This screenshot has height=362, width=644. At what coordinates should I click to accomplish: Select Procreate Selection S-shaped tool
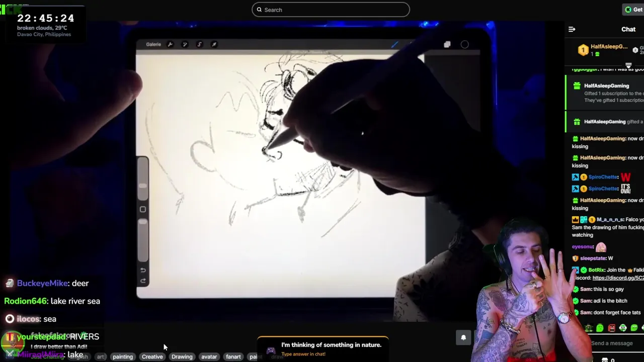(199, 44)
